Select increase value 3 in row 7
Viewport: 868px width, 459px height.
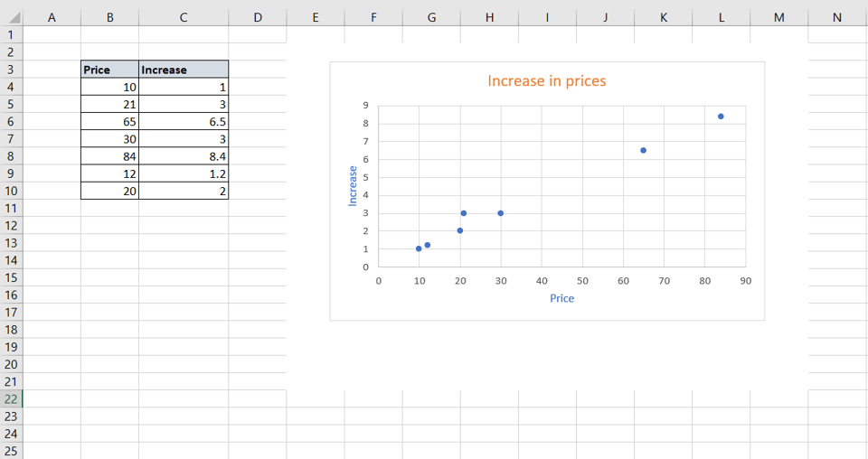[x=184, y=139]
